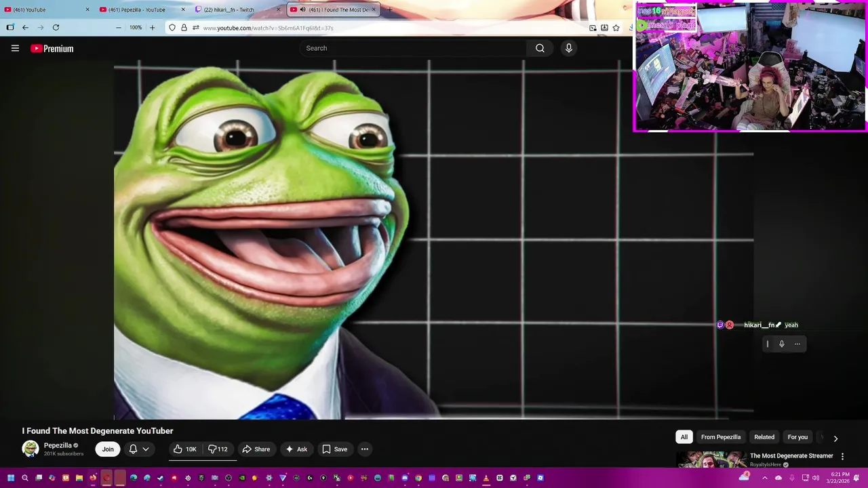Switch to the Pepezilla - YouTube tab
Screen dimensions: 868x488
pyautogui.click(x=141, y=9)
